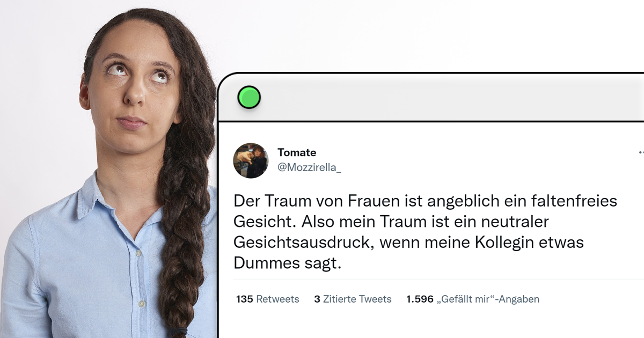Click the tweet text starting 'Der Traum von Frauen'
Image resolution: width=644 pixels, height=338 pixels.
pos(425,232)
